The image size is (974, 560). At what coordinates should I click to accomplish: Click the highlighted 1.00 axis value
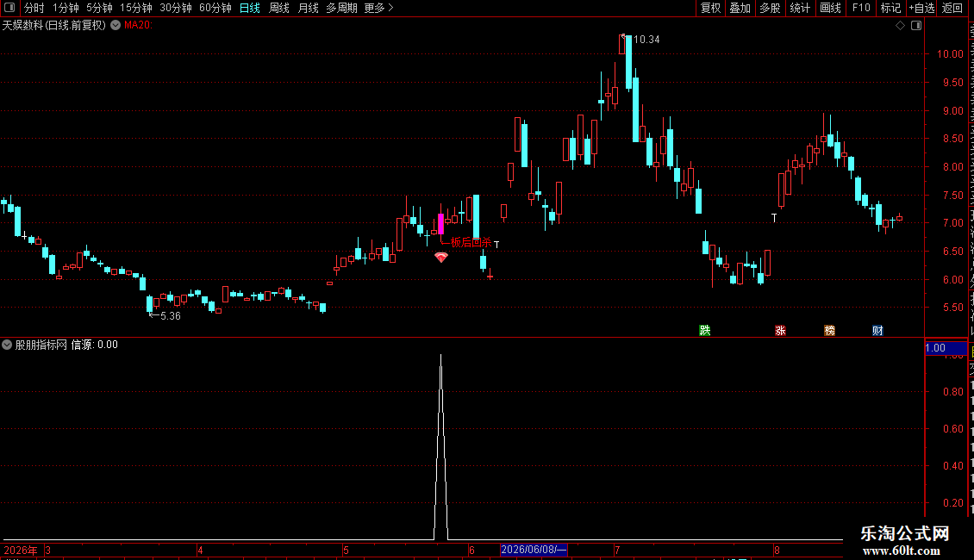point(946,348)
